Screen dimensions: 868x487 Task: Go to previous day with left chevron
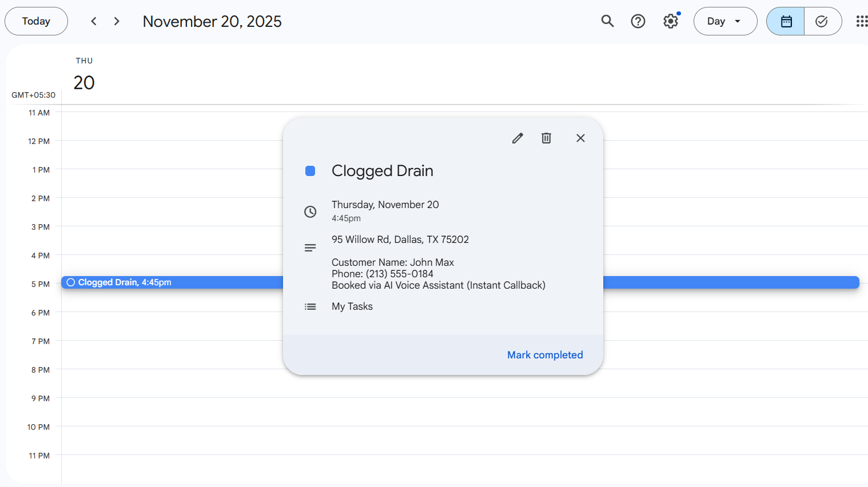94,21
